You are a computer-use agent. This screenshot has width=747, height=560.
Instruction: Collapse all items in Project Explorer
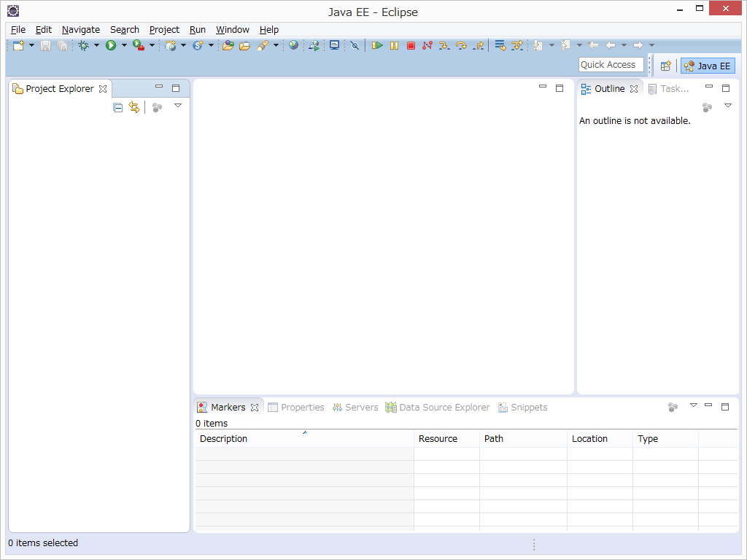tap(117, 106)
